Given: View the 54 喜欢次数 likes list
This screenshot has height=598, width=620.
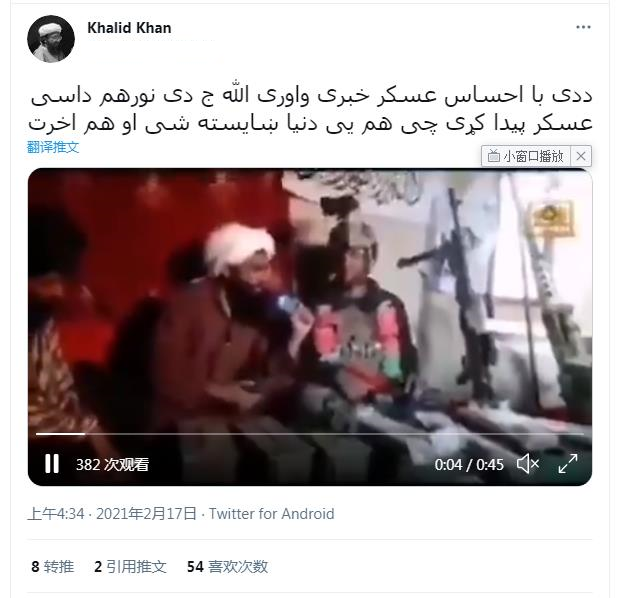Looking at the screenshot, I should pyautogui.click(x=227, y=566).
